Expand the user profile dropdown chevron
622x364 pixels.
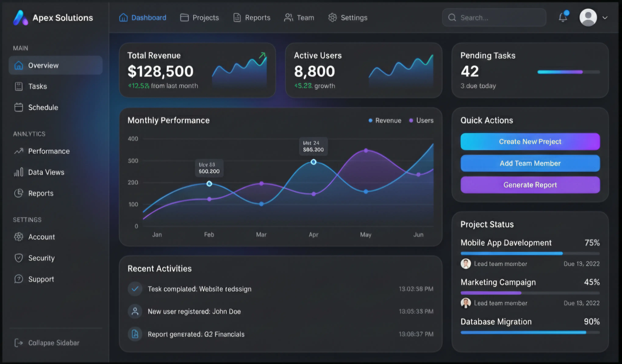point(605,18)
